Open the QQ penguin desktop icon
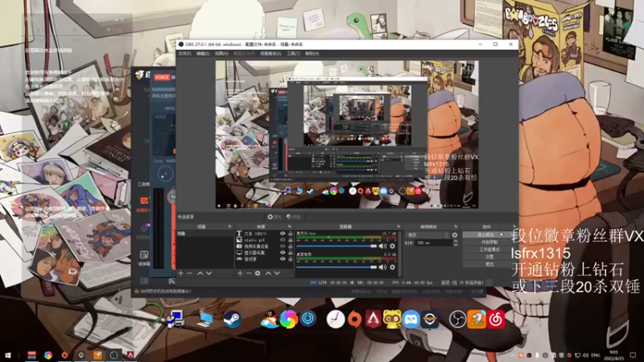 [x=270, y=319]
